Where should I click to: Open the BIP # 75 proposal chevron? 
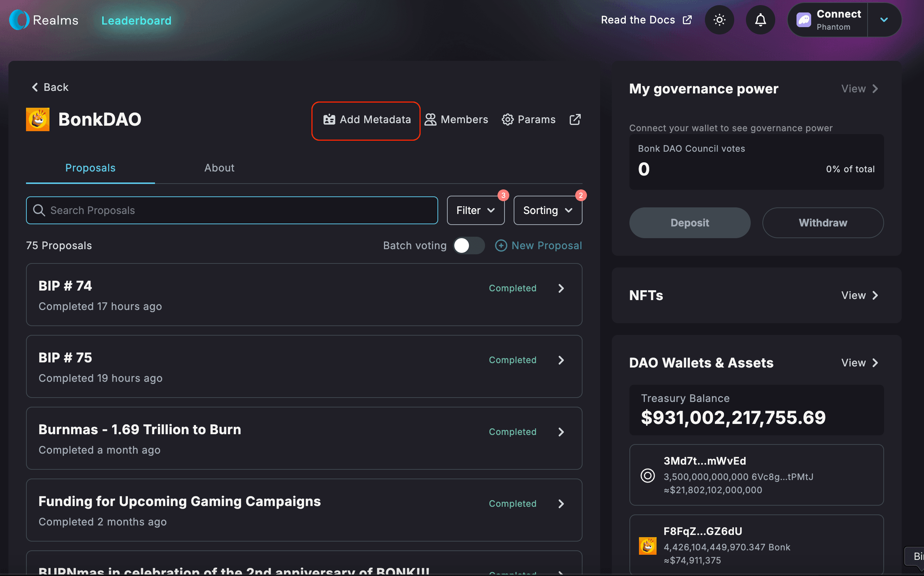(x=561, y=360)
